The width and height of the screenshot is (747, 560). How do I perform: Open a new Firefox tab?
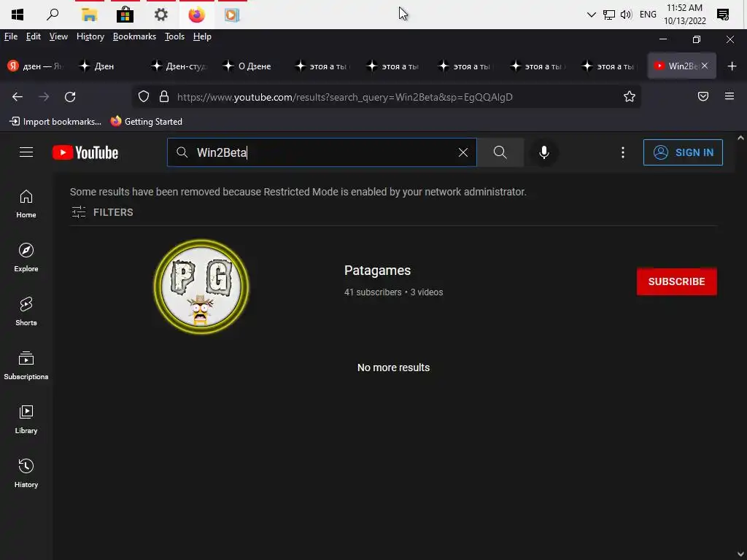tap(732, 66)
